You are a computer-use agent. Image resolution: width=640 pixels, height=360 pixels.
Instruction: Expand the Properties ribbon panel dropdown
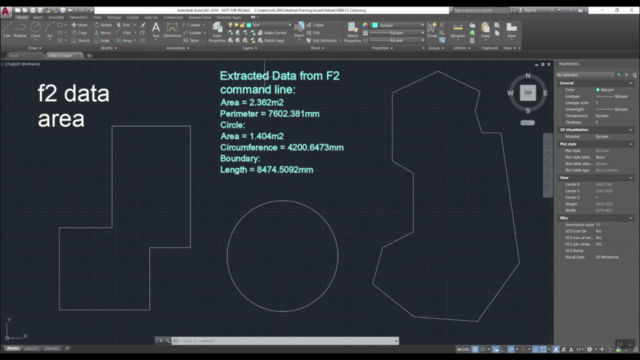click(x=382, y=48)
